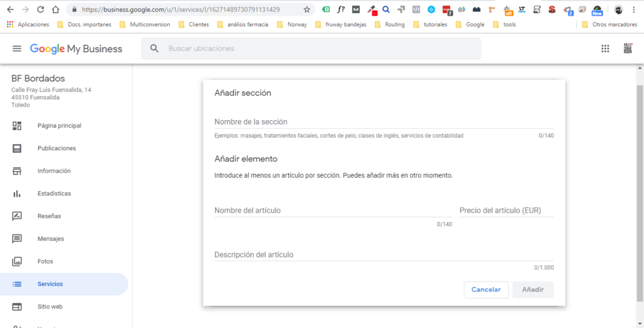This screenshot has width=644, height=328.
Task: Click the page vertical scrollbar
Action: (640, 193)
